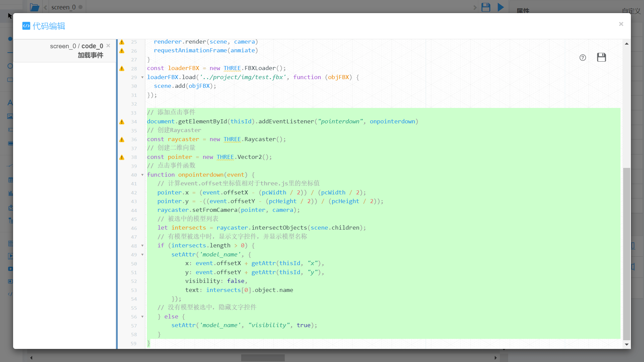
Task: Click the editor scroll up arrow
Action: (x=627, y=44)
